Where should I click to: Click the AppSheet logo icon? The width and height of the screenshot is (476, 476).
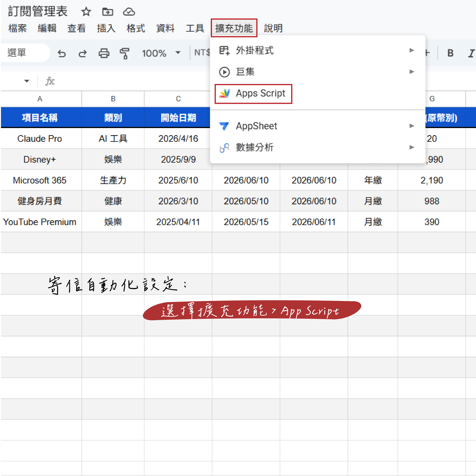pos(224,126)
